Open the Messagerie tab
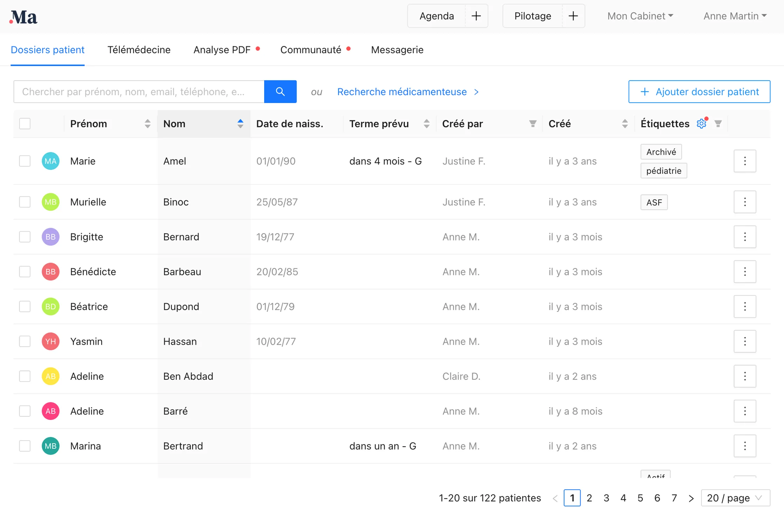This screenshot has height=532, width=784. (x=397, y=50)
